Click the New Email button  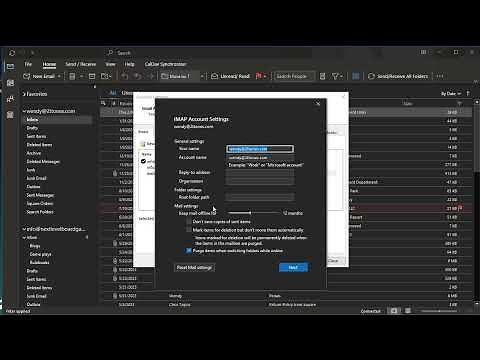click(x=38, y=76)
